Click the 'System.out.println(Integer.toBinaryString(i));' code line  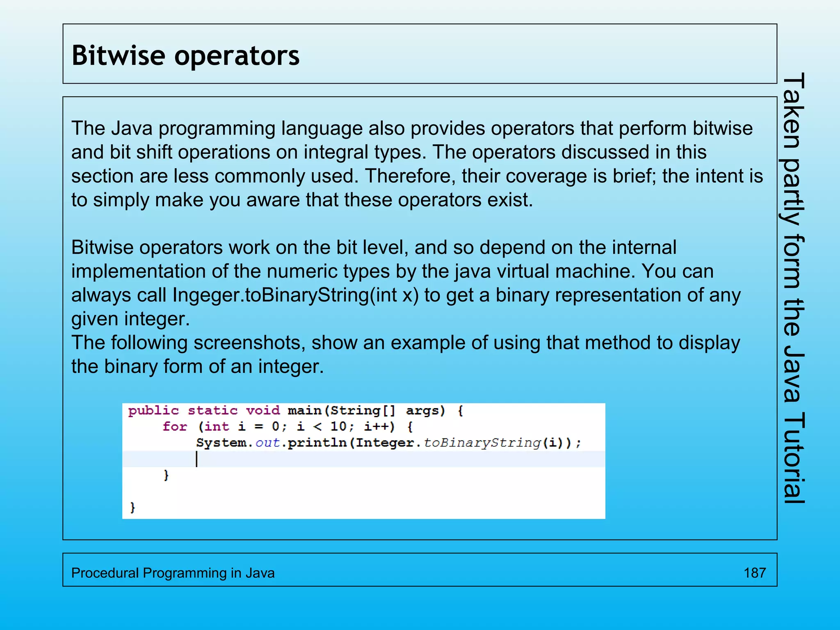click(x=388, y=443)
